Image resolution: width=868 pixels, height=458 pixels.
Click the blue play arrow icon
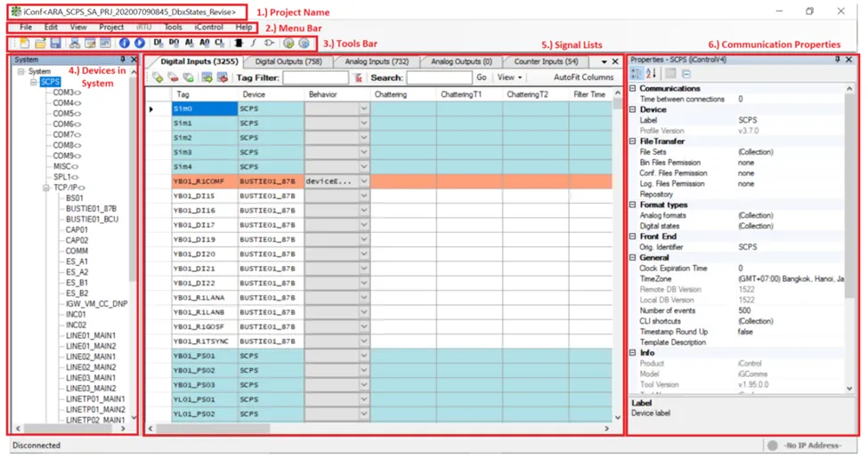click(140, 44)
